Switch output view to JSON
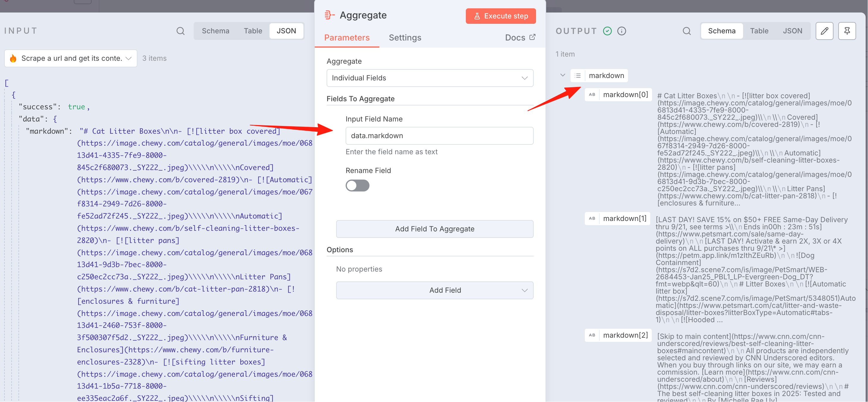This screenshot has height=402, width=868. 792,31
